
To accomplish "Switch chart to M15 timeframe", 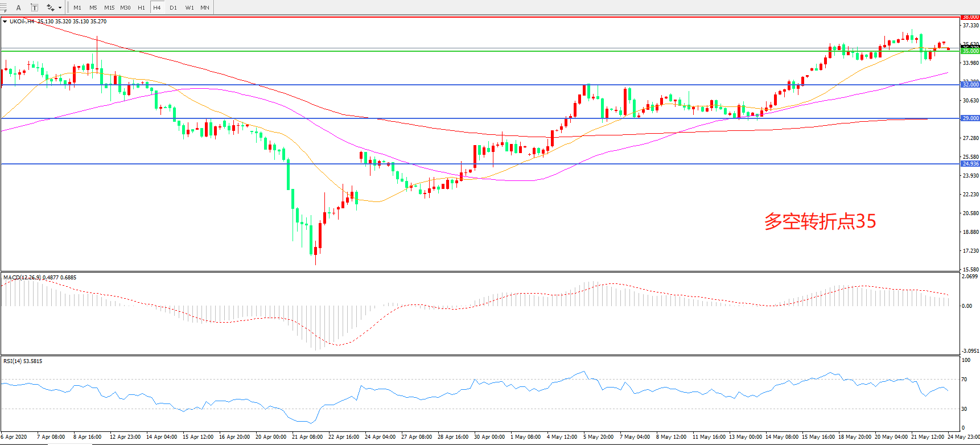I will (x=109, y=7).
